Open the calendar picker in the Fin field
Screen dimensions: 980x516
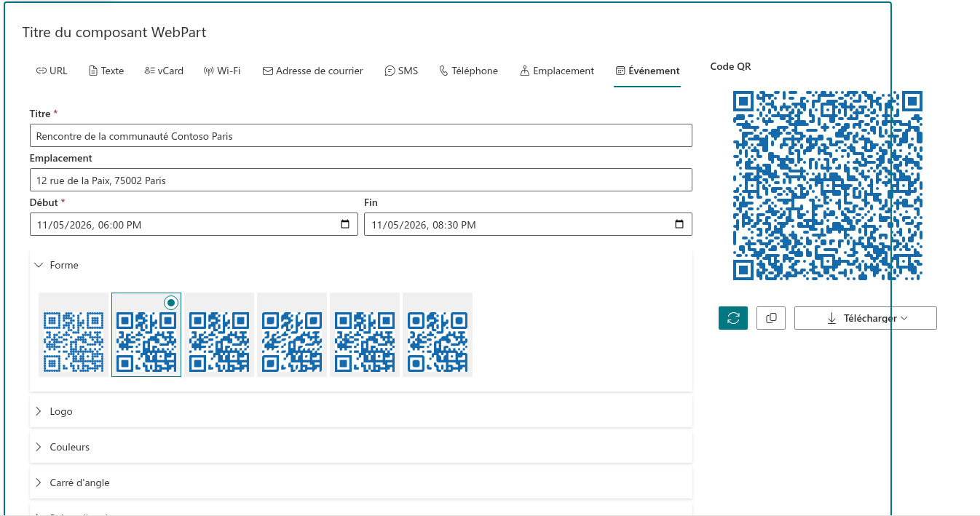(679, 224)
